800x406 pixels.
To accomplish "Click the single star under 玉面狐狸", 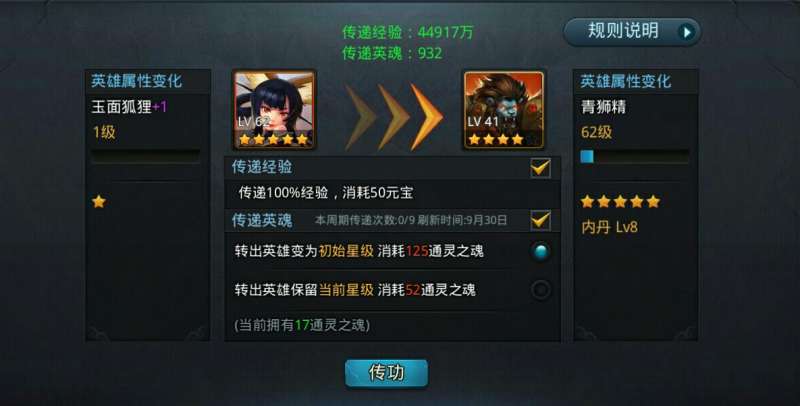I will (99, 201).
